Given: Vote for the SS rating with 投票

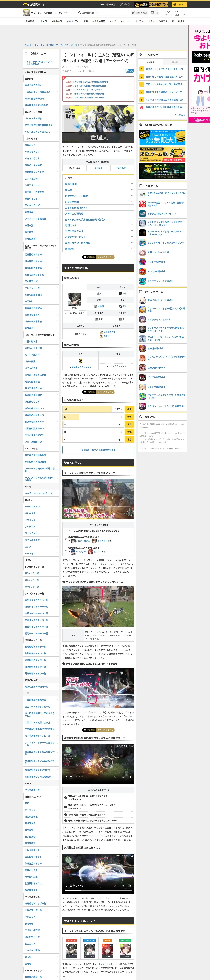Looking at the screenshot, I should (129, 409).
